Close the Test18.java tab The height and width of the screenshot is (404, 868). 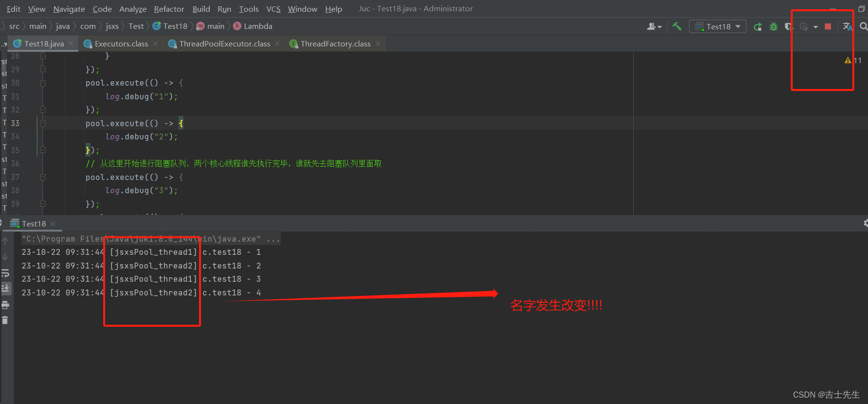pos(71,44)
